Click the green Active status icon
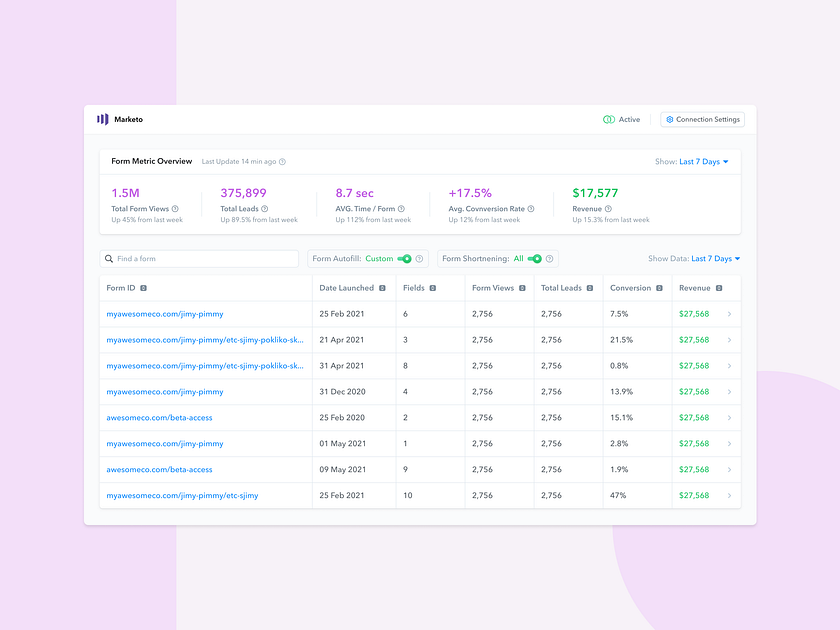Screen dimensions: 840x630 coord(607,118)
